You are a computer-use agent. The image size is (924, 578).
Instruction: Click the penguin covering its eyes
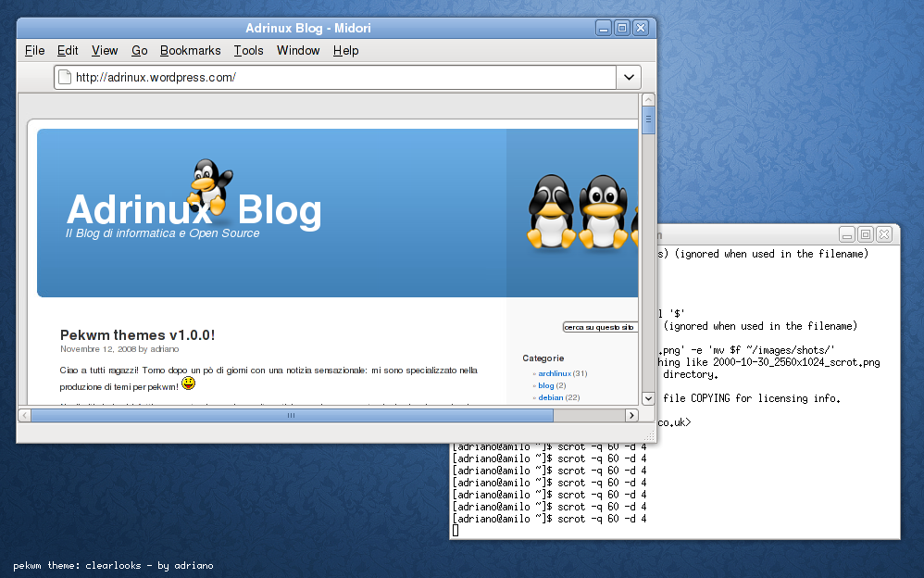[552, 211]
